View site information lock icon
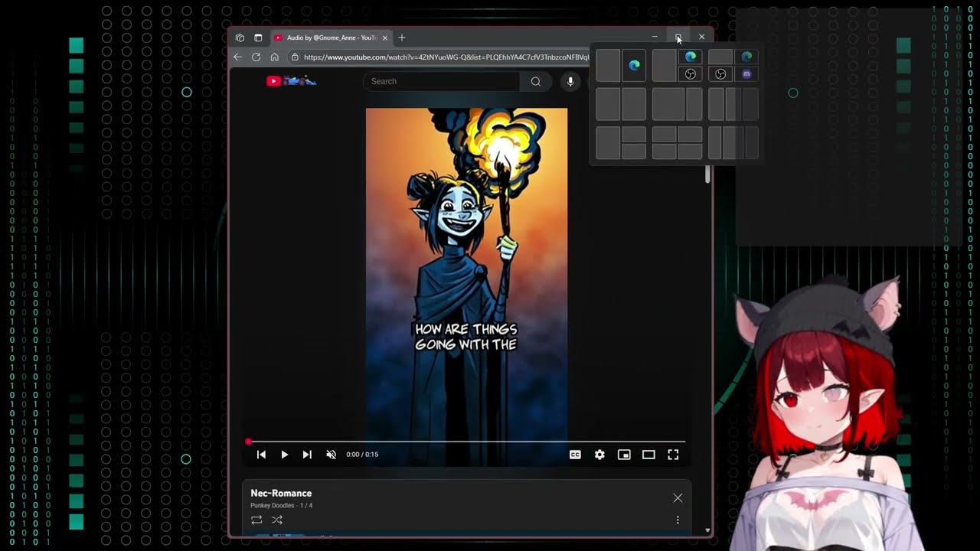The height and width of the screenshot is (551, 980). 295,57
